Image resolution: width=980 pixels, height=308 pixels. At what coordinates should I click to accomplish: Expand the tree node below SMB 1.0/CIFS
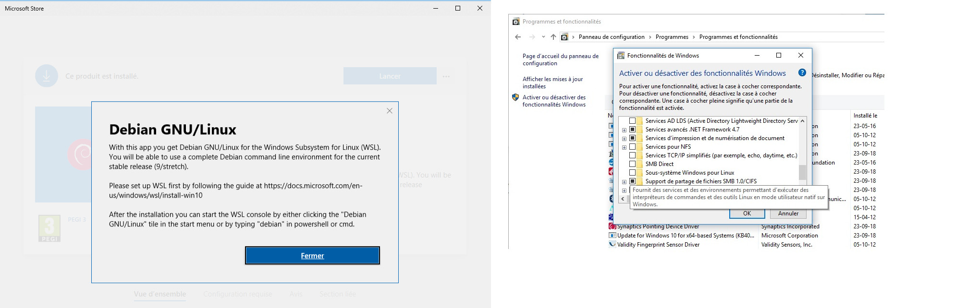click(624, 190)
